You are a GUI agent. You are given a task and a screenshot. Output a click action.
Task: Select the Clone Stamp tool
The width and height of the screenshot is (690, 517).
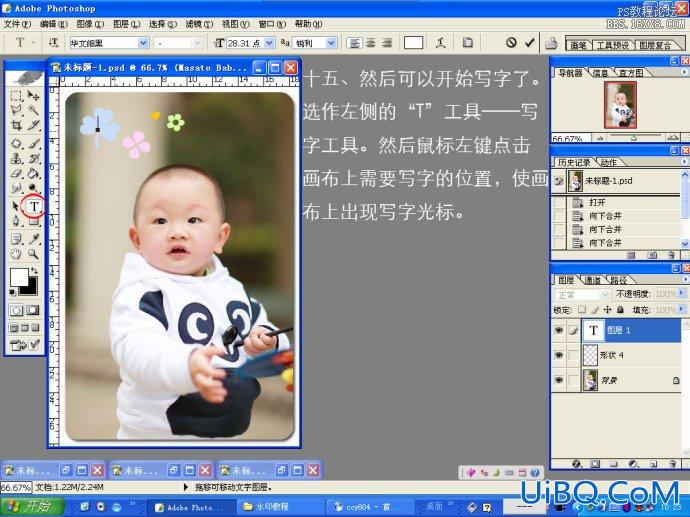[16, 158]
